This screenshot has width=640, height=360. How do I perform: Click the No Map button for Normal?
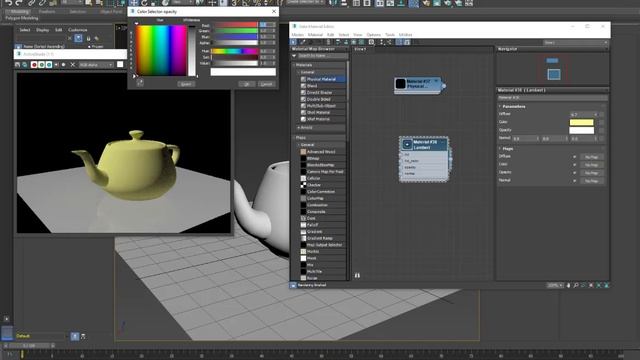[591, 180]
